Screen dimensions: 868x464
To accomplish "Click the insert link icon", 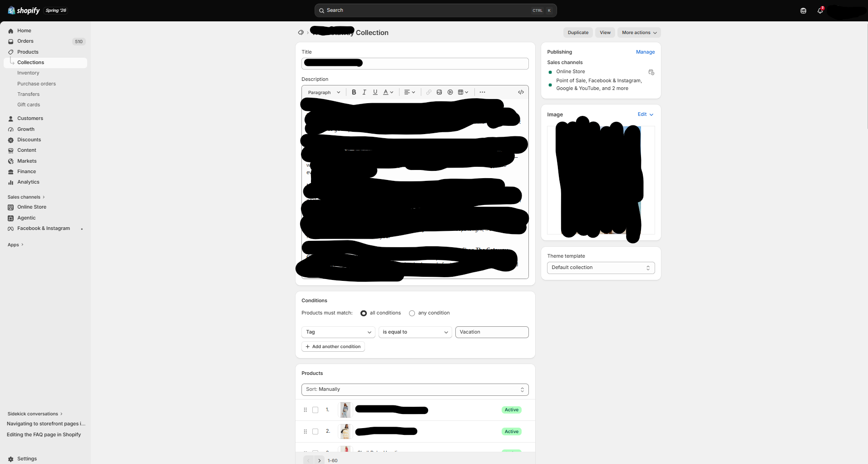I will pos(429,92).
